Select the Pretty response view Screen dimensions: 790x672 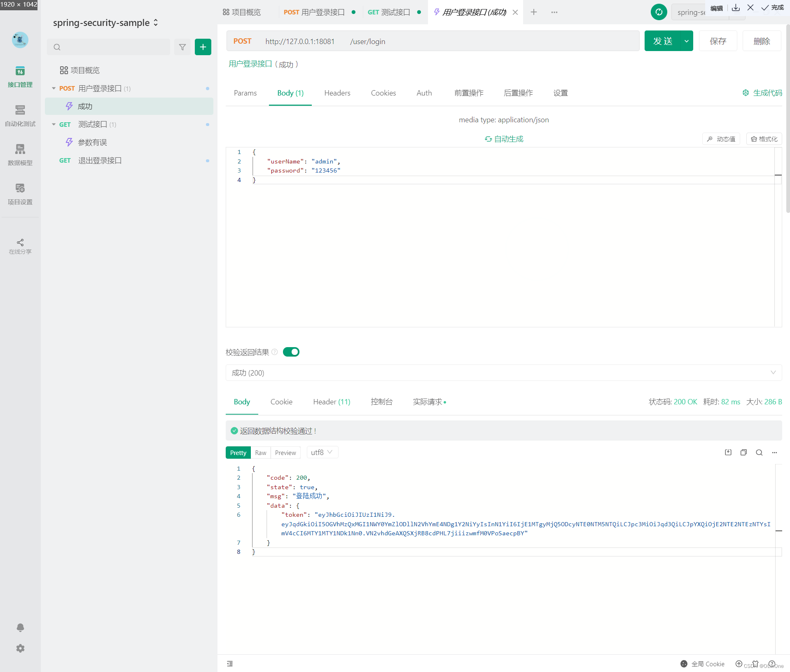click(x=238, y=453)
